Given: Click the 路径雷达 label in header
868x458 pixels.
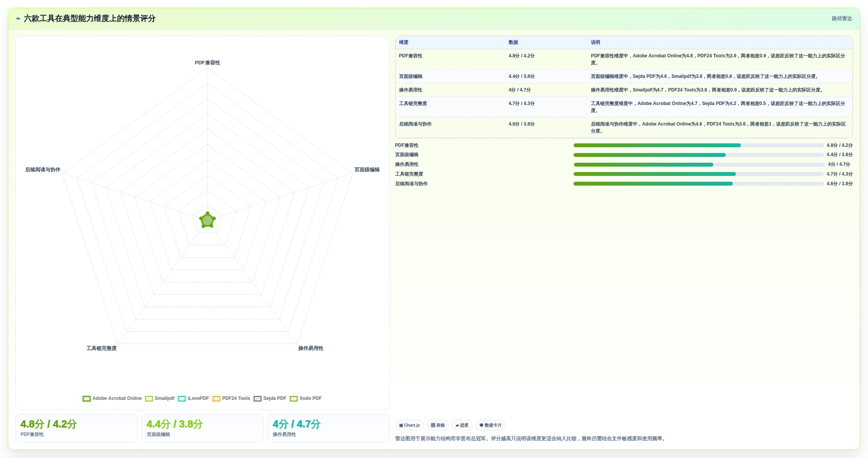Looking at the screenshot, I should [x=842, y=19].
